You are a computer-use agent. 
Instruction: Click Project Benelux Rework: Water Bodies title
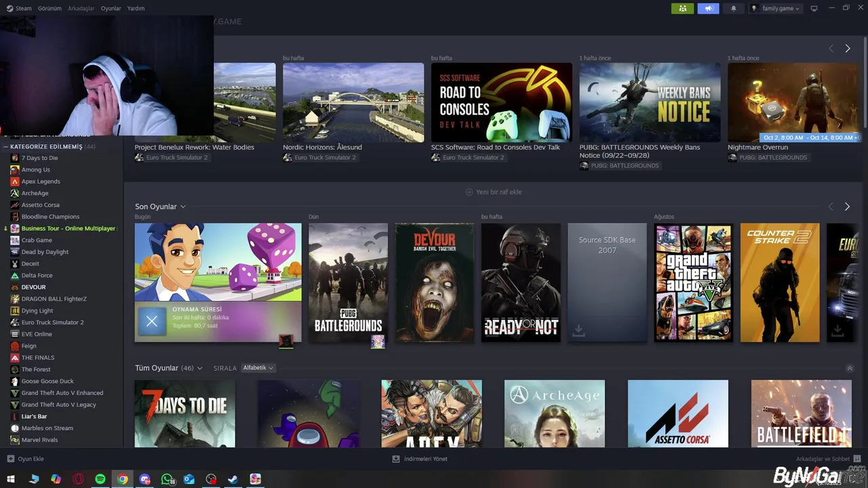point(194,147)
